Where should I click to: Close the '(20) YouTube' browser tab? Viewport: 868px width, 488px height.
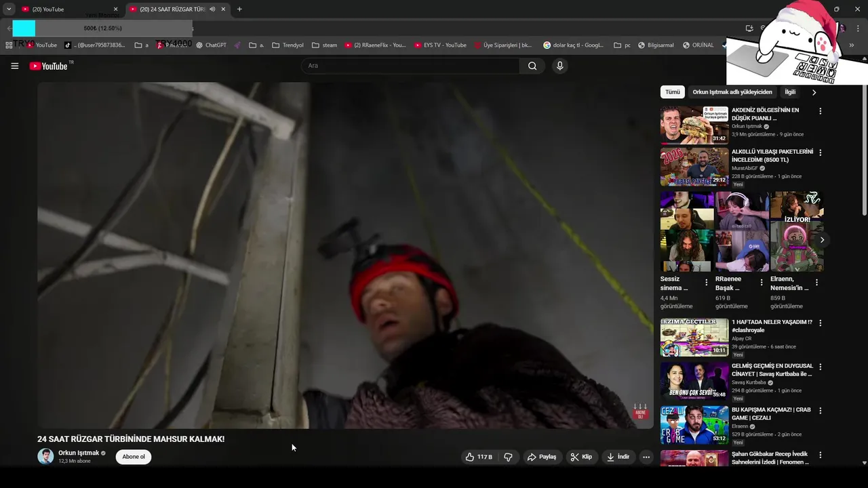(x=115, y=9)
